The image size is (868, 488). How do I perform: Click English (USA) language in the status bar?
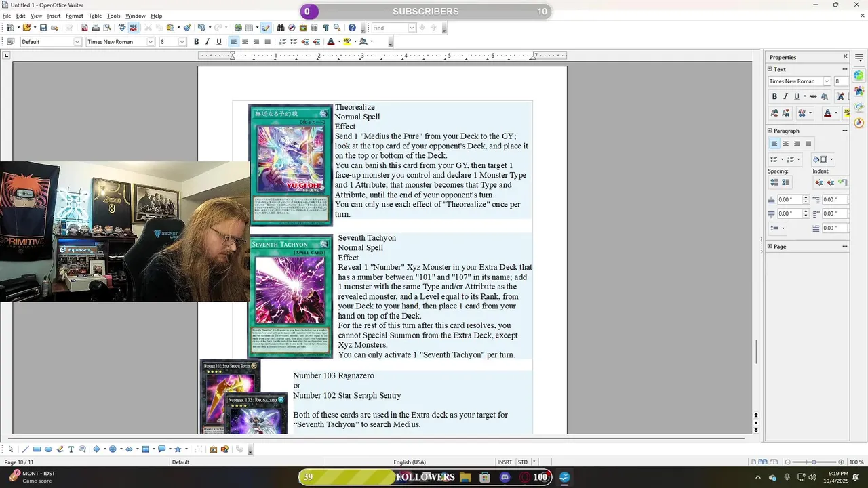(410, 462)
